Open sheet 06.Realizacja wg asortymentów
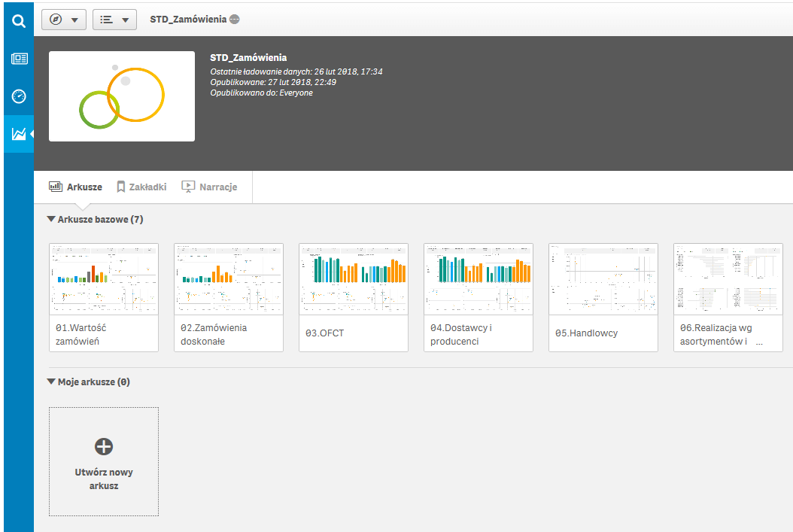Screen dimensions: 793x532 click(728, 297)
